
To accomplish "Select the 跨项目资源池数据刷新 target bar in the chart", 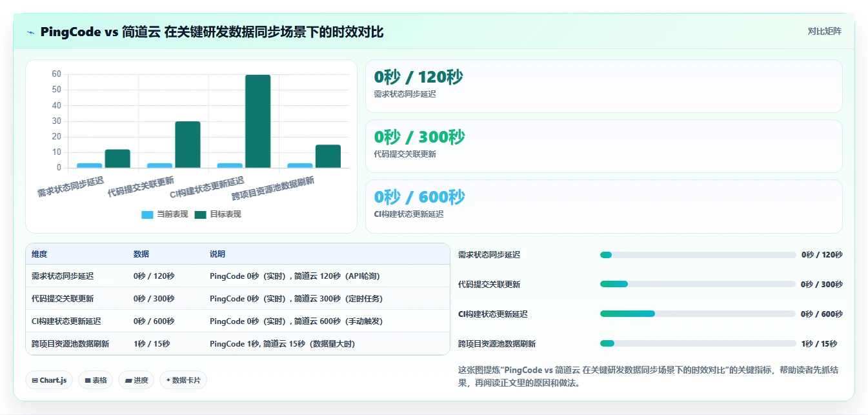I will pos(328,156).
